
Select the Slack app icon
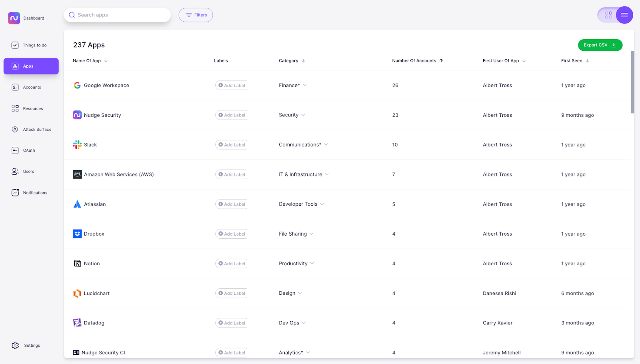tap(77, 144)
